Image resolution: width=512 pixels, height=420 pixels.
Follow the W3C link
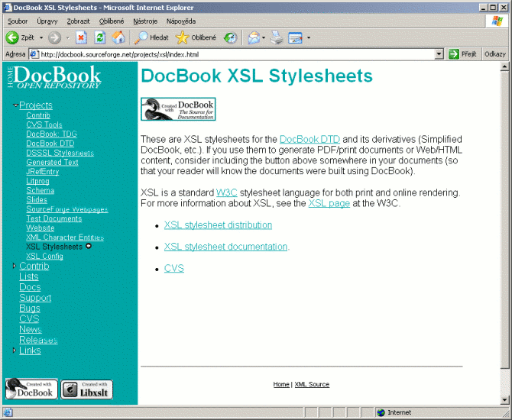click(x=227, y=192)
